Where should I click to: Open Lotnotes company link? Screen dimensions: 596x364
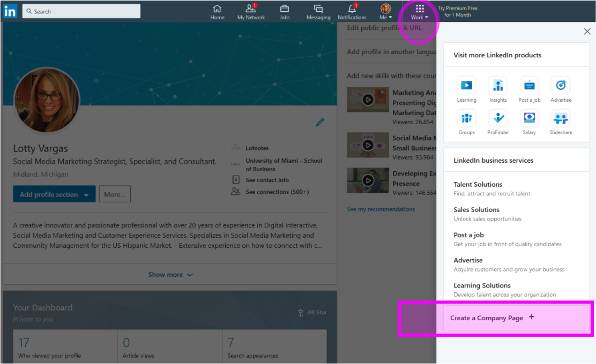tap(257, 148)
